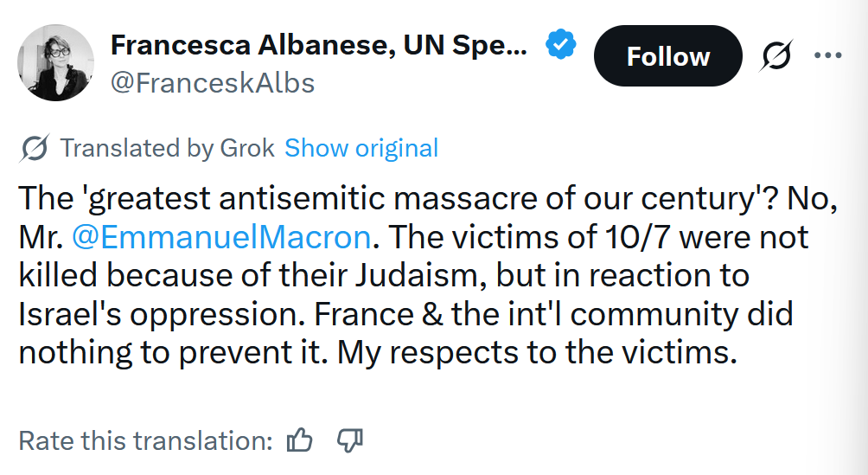The height and width of the screenshot is (475, 868).
Task: Open Grok from icon beside Follow
Action: click(x=775, y=57)
